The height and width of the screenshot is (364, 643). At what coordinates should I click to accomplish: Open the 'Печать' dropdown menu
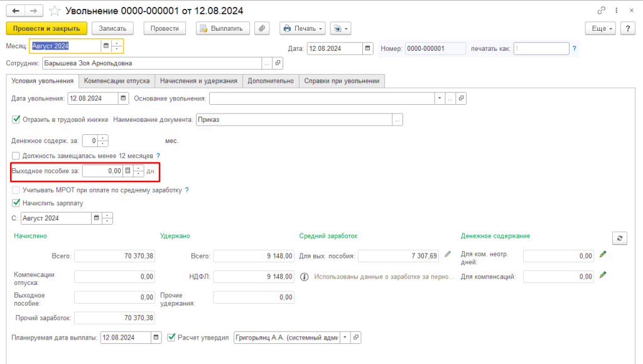coord(303,28)
